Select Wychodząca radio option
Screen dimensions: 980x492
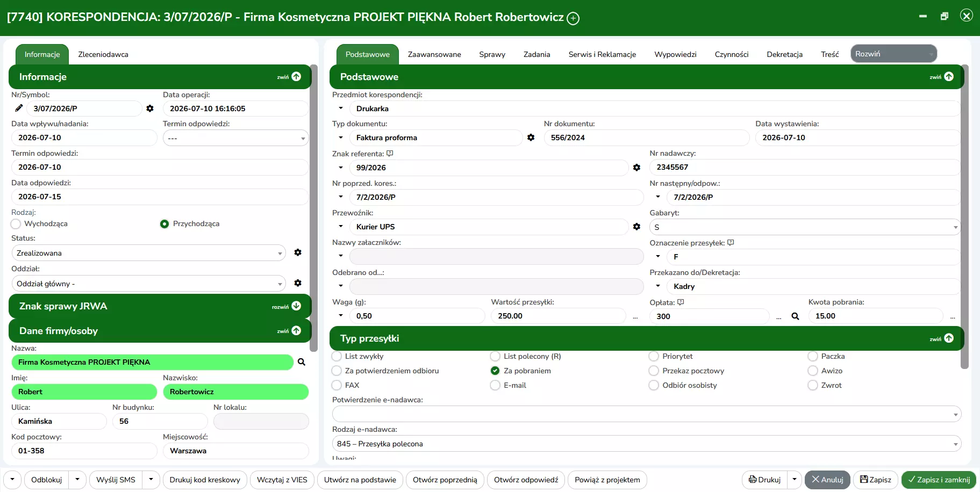point(16,223)
